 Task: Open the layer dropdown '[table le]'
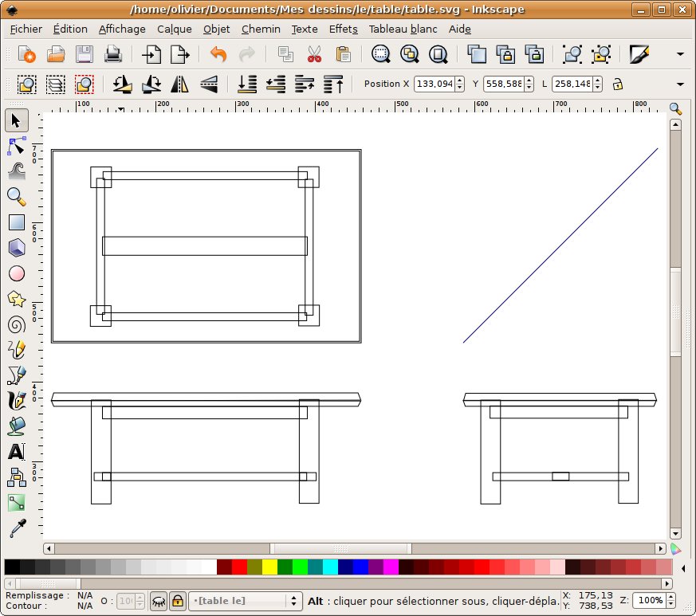(246, 601)
